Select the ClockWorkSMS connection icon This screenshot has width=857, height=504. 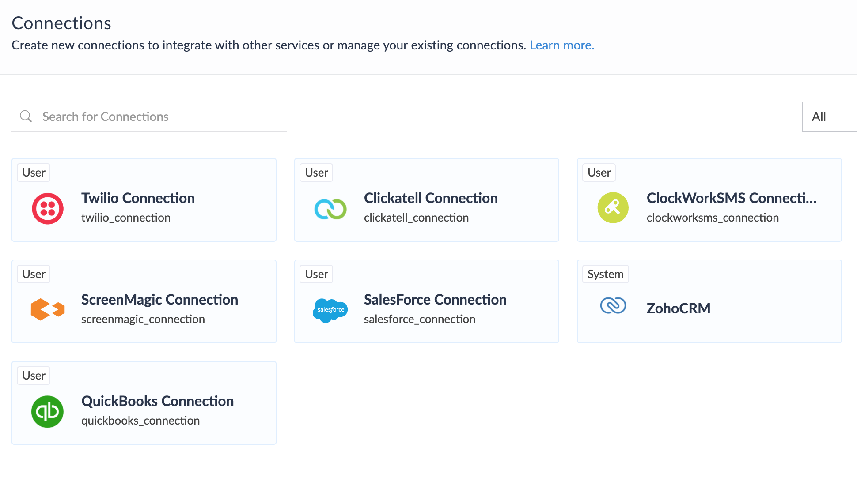click(613, 207)
